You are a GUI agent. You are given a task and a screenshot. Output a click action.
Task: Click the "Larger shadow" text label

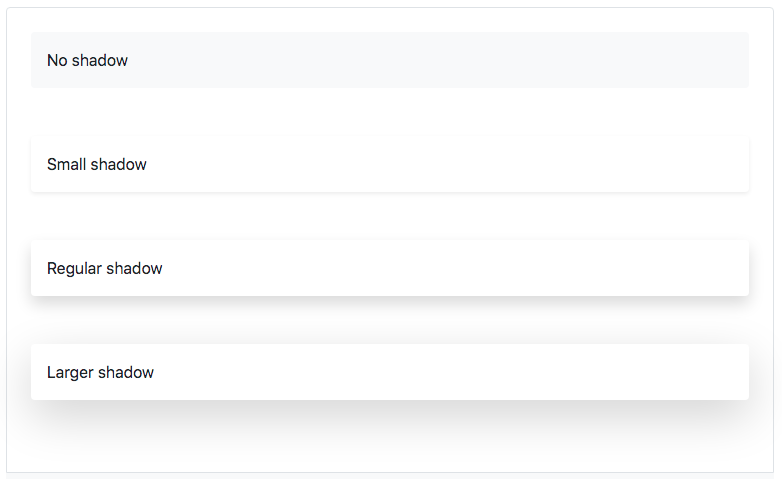pyautogui.click(x=100, y=372)
